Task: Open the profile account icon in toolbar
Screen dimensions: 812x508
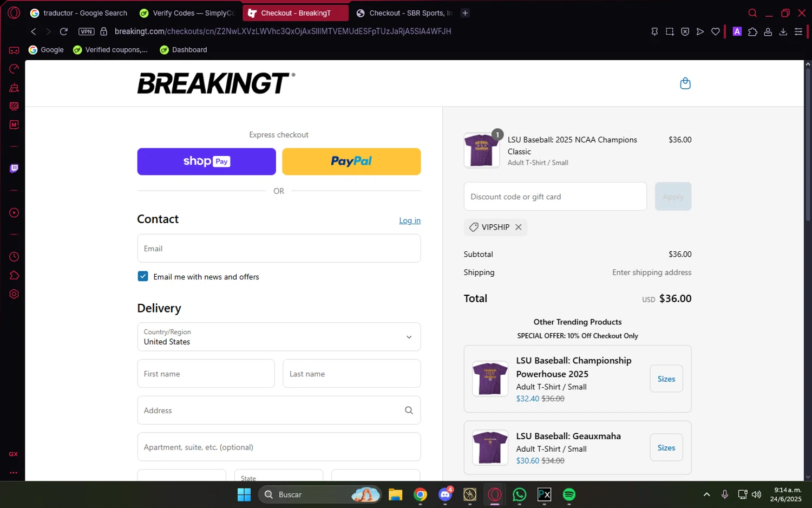Action: coord(768,32)
